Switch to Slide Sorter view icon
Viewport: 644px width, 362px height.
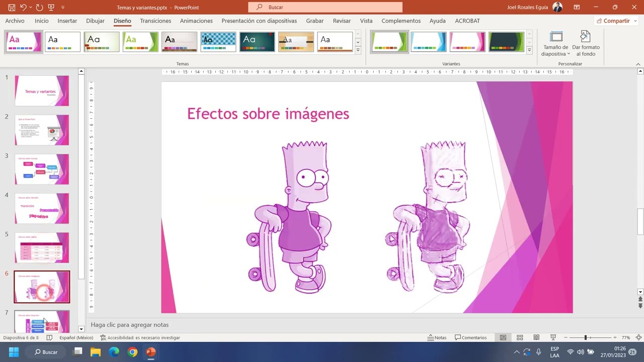520,337
